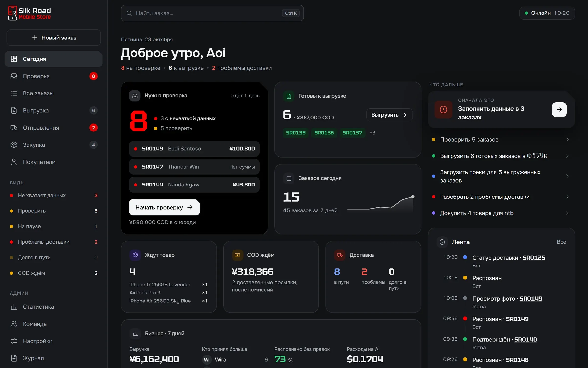Open Закупка in the sidebar

pyautogui.click(x=54, y=145)
